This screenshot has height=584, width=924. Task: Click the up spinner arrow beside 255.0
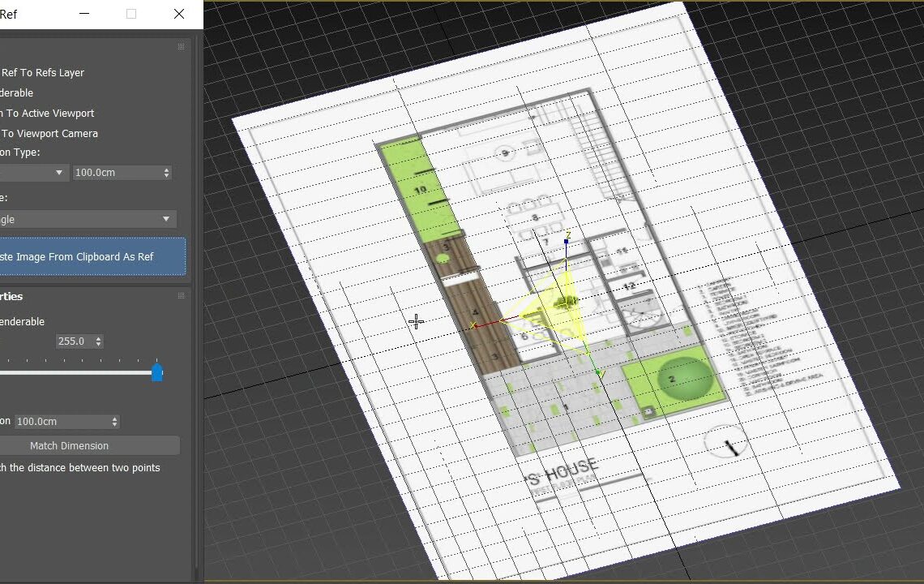tap(98, 337)
